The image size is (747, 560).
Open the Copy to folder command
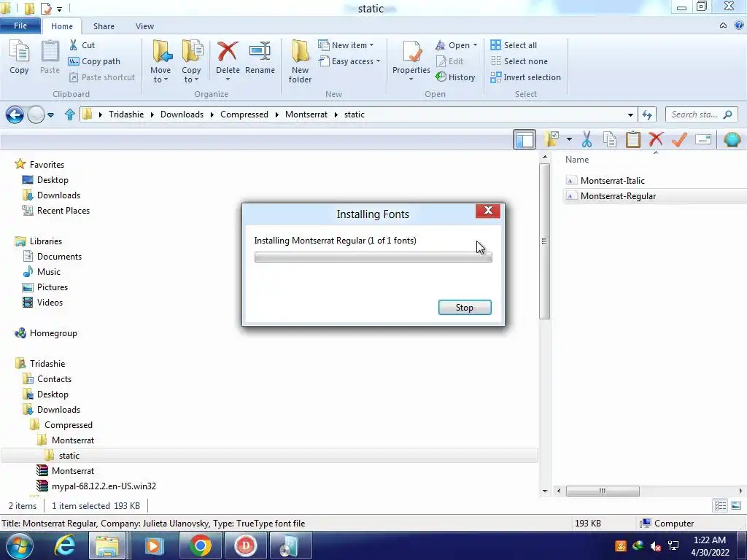[191, 61]
